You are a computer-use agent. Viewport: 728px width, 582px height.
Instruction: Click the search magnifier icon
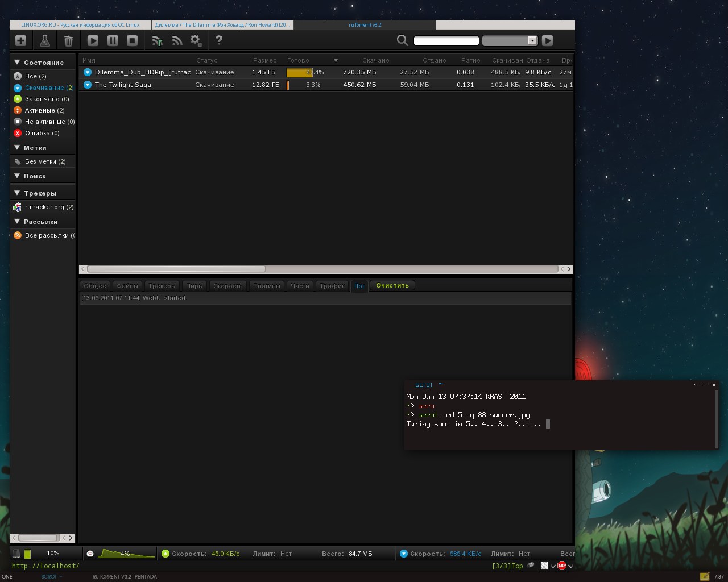click(x=402, y=40)
